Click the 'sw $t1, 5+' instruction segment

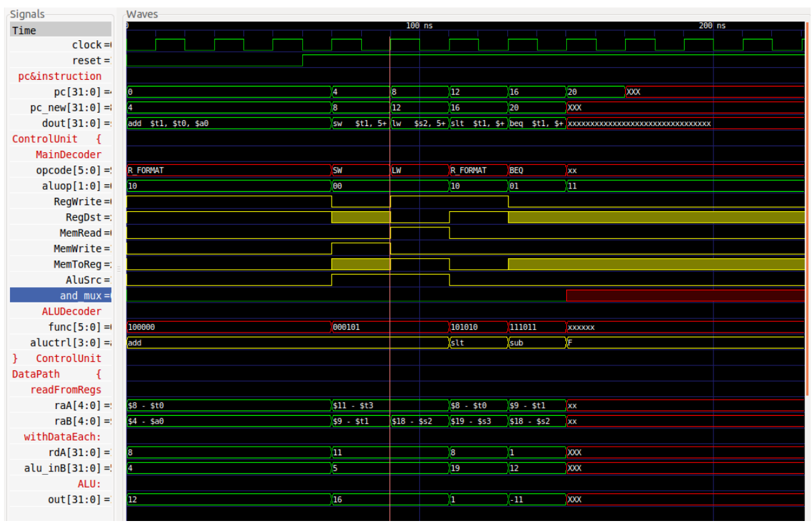[x=360, y=123]
